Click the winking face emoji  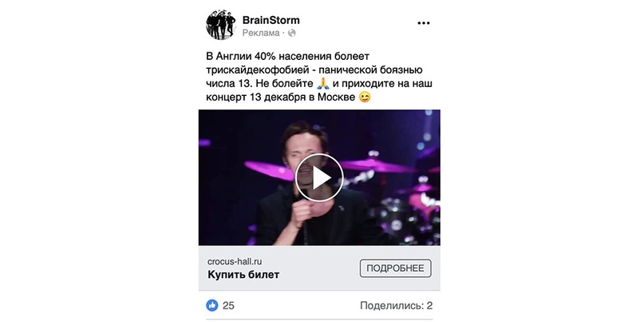[365, 97]
